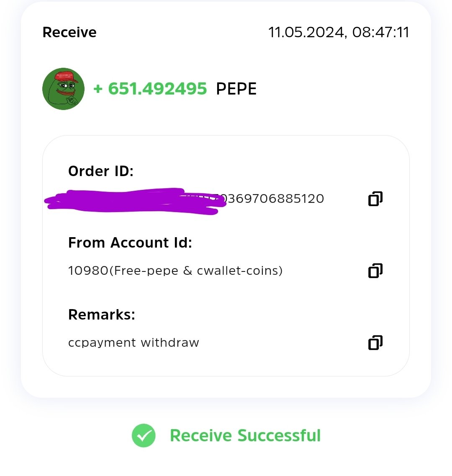
Task: Click the Remarks label
Action: [x=102, y=315]
